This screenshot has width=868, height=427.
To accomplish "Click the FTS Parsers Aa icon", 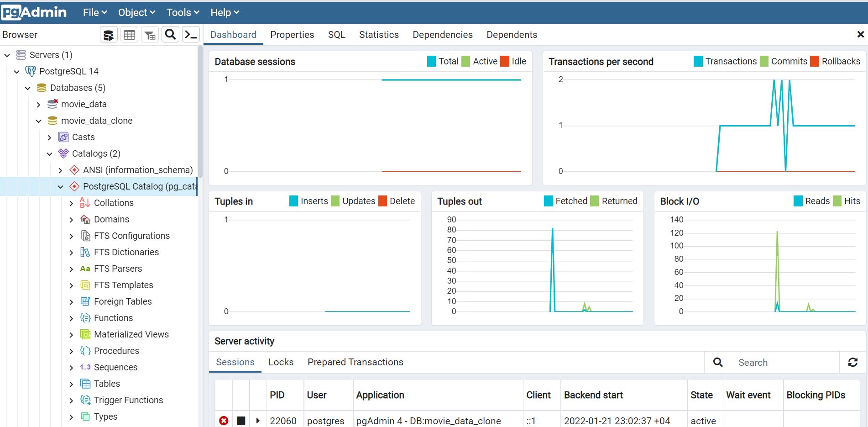I will pyautogui.click(x=85, y=269).
